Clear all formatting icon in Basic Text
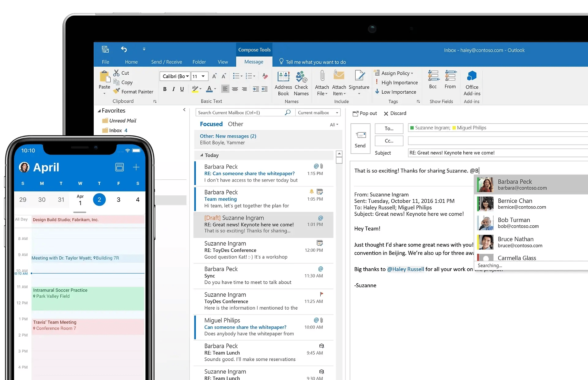588x380 pixels. pyautogui.click(x=265, y=76)
